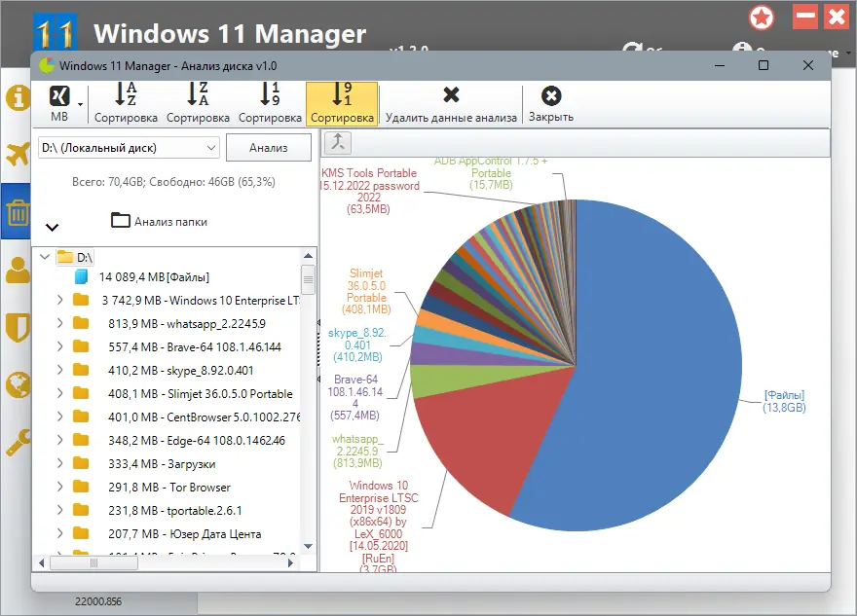Open the D:\ drive selector combo box
The image size is (857, 616).
click(129, 148)
